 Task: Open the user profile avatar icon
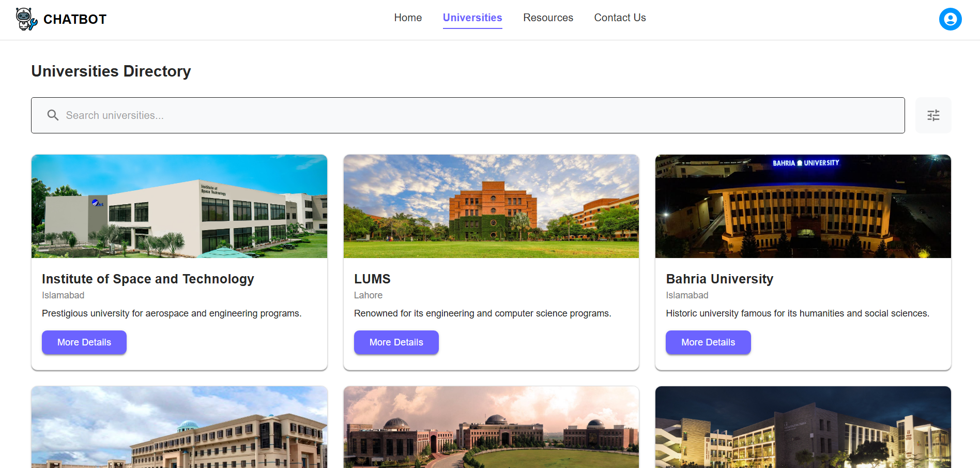pyautogui.click(x=950, y=19)
